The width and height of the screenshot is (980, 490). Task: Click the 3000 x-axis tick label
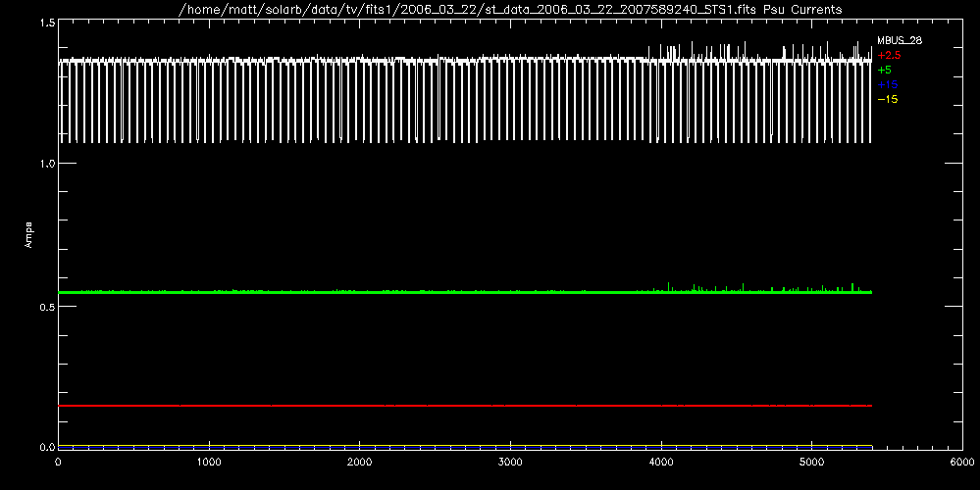tap(510, 462)
